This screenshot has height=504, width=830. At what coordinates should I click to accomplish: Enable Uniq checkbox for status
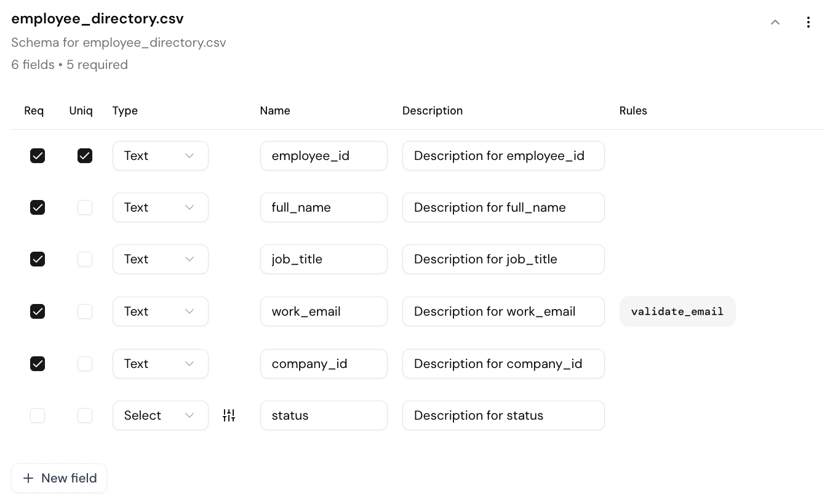[x=85, y=415]
